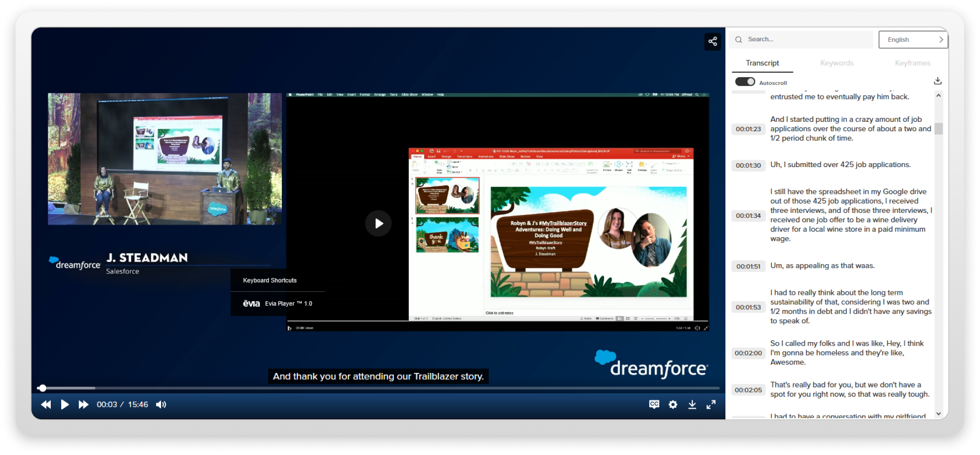
Task: Select the Transcript tab
Action: coord(762,63)
